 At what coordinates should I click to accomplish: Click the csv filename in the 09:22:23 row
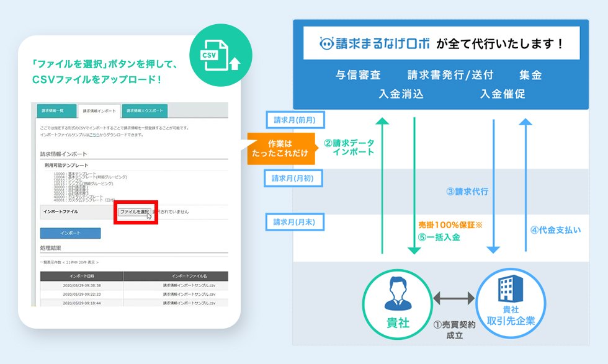(x=189, y=294)
